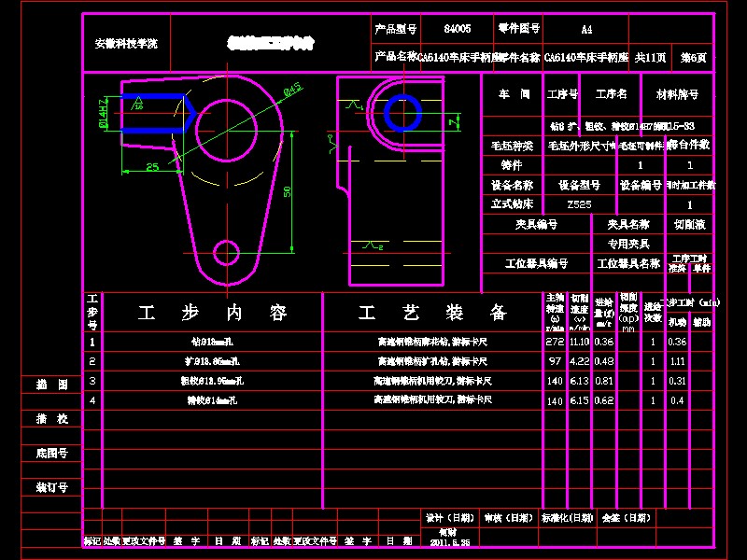The height and width of the screenshot is (560, 747).
Task: Select the 零件图号 label
Action: point(519,29)
